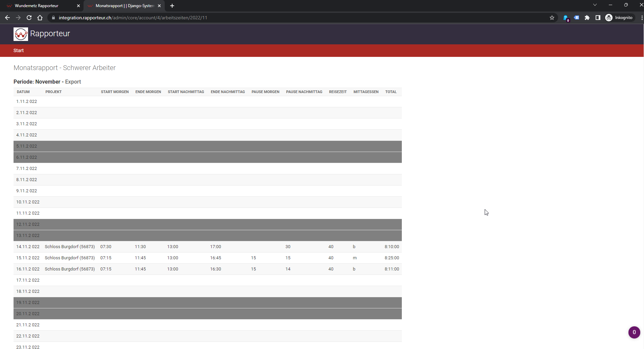
Task: Close the Wundernetz Rapporteur tab
Action: pos(78,6)
